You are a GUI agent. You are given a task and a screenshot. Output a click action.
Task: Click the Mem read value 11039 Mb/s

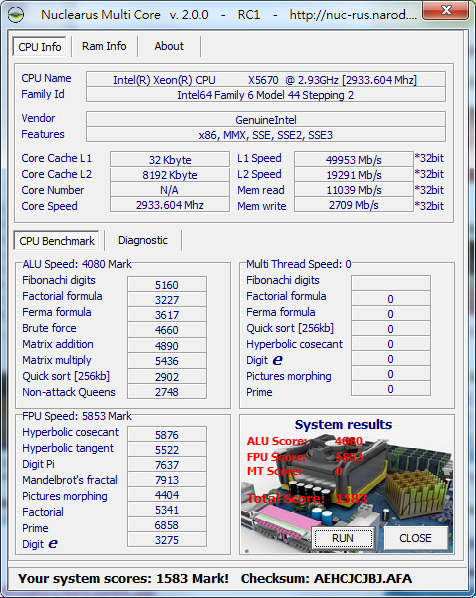point(354,190)
